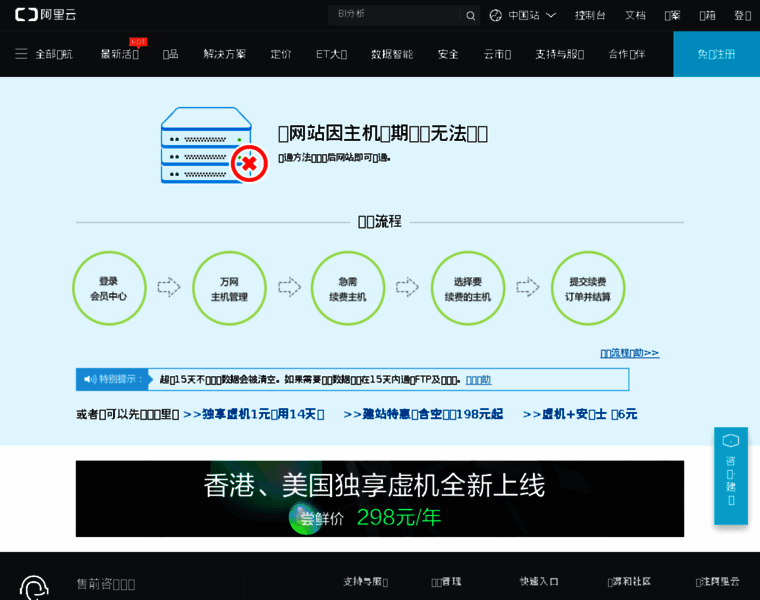Click the 万网主机管理 step circle
760x600 pixels.
(229, 288)
